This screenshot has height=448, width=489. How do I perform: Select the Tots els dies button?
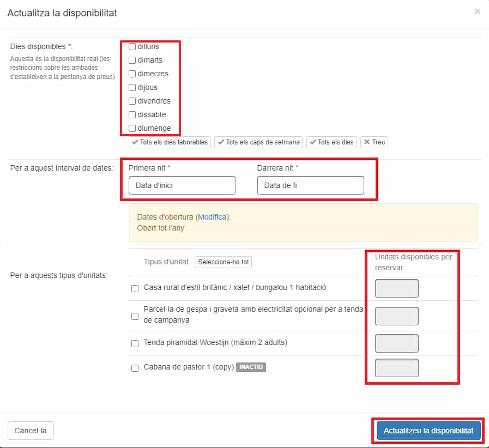[x=331, y=142]
